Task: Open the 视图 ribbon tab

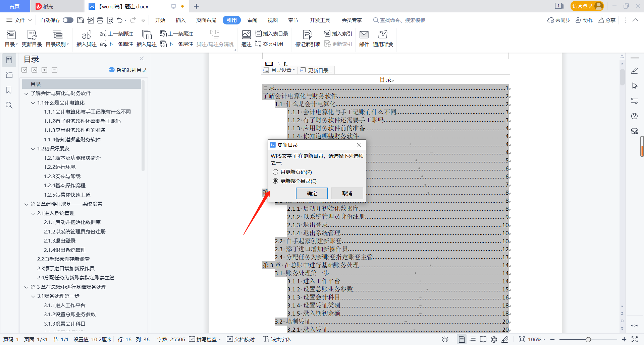Action: (272, 20)
